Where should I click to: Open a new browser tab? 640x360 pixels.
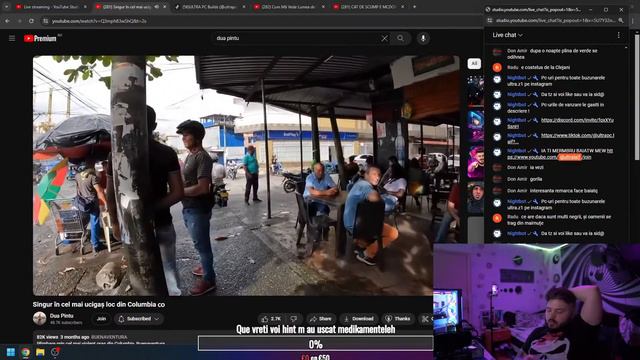click(414, 7)
